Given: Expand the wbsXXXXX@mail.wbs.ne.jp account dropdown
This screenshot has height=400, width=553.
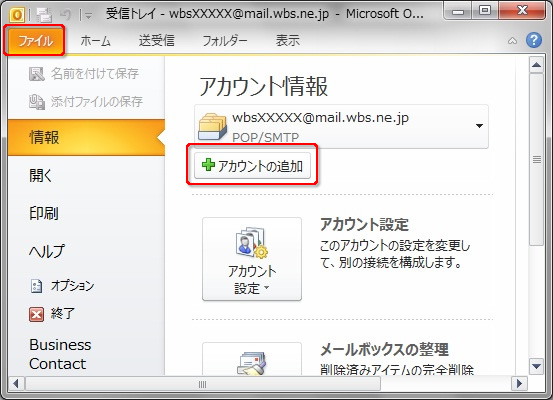Looking at the screenshot, I should (x=479, y=126).
